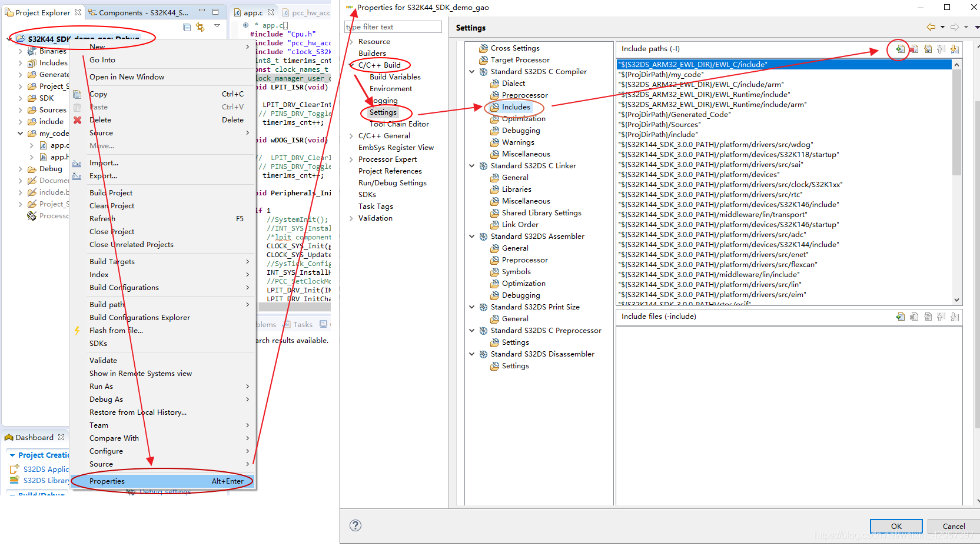Screen dimensions: 980x546
Task: Open Includes under C Compiler
Action: pyautogui.click(x=516, y=107)
